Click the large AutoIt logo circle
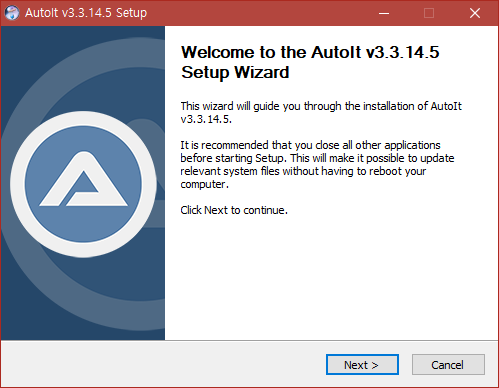Screen dimensions: 499x388 pos(83,184)
